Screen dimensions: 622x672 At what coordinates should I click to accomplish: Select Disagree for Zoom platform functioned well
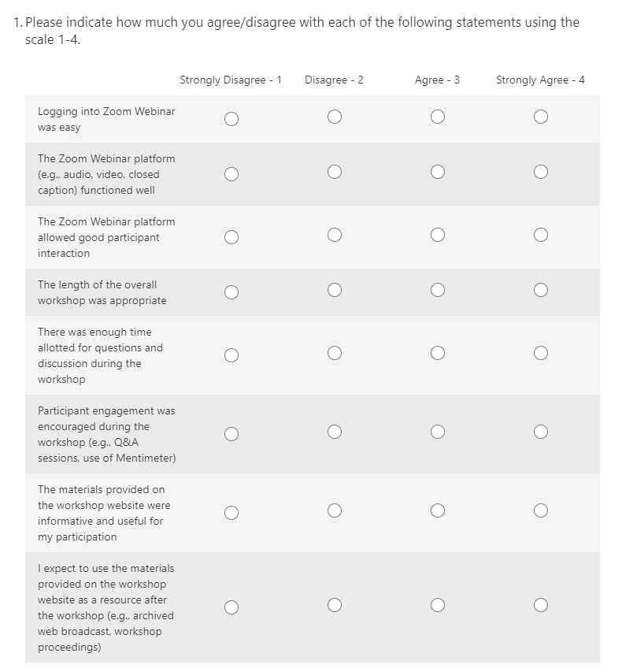(335, 172)
